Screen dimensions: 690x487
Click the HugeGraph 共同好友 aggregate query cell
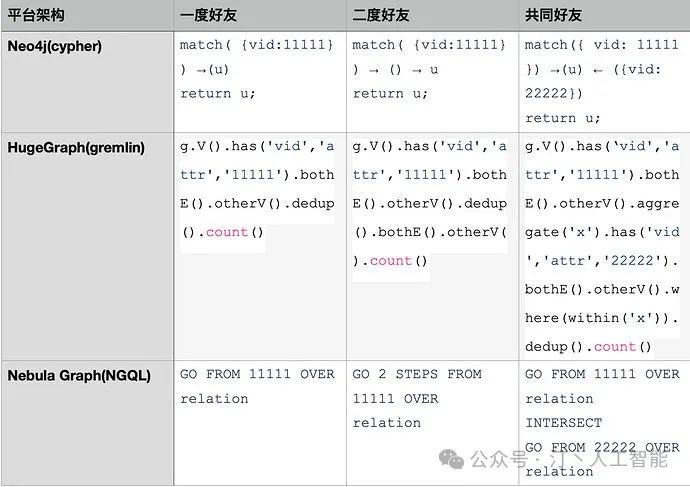(x=602, y=246)
